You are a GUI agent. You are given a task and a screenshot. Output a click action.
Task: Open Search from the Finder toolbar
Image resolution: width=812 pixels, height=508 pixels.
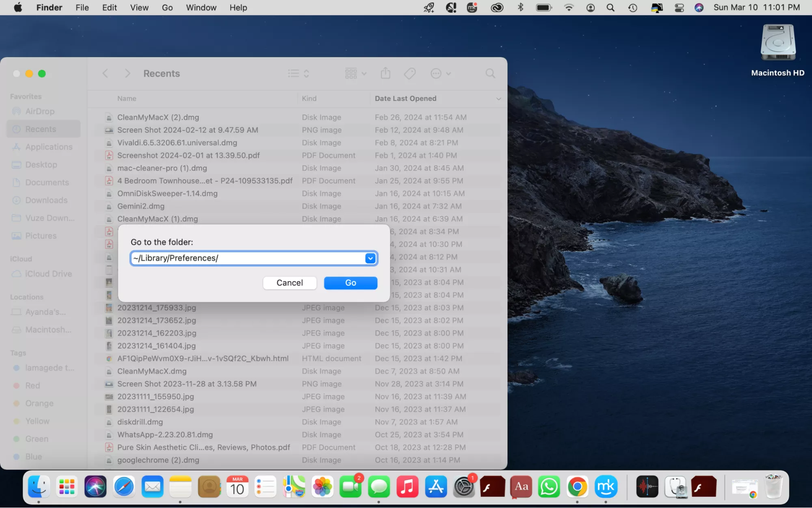pyautogui.click(x=490, y=73)
